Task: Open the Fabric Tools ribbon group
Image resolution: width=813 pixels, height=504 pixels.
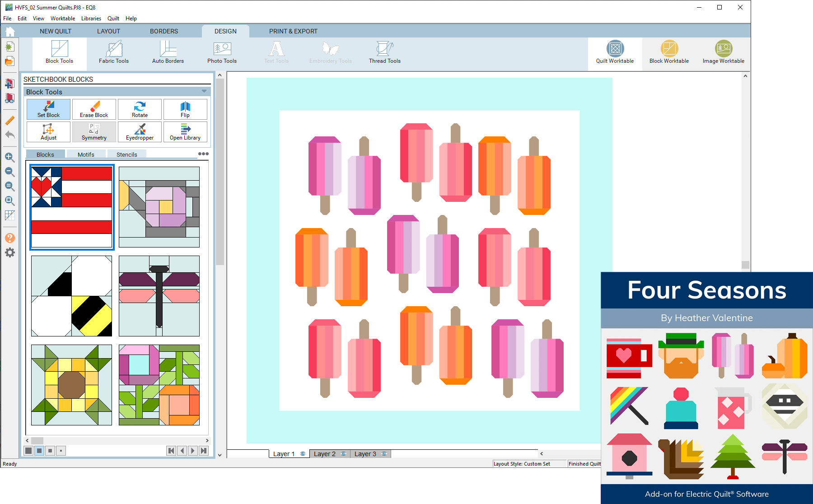Action: click(114, 52)
